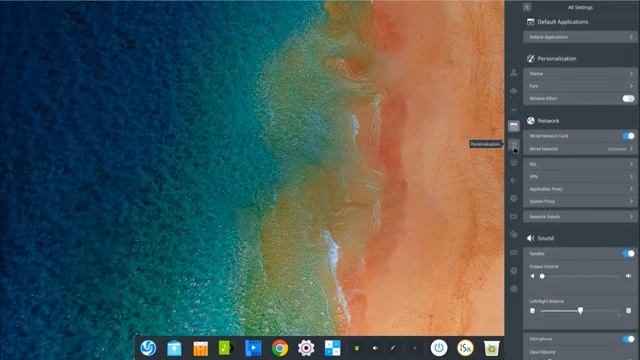This screenshot has width=640, height=360.
Task: Jump to Network via the sidebar icon
Action: 514,162
